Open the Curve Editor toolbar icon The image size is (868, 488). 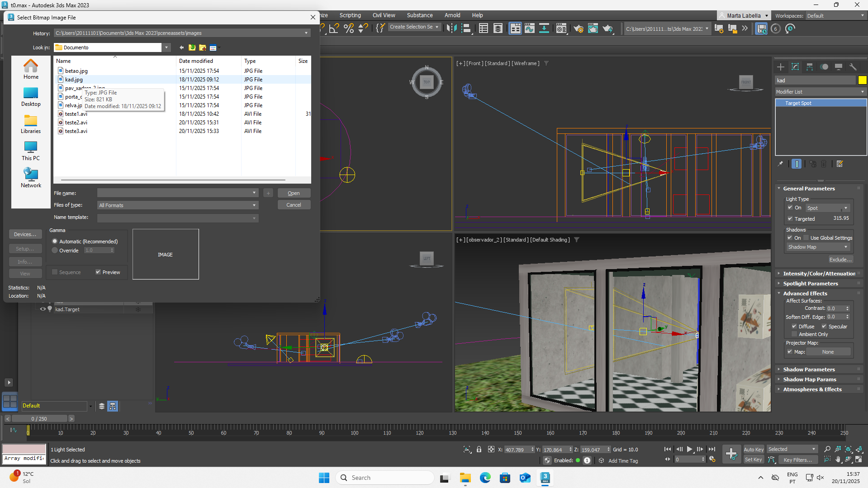(x=529, y=28)
